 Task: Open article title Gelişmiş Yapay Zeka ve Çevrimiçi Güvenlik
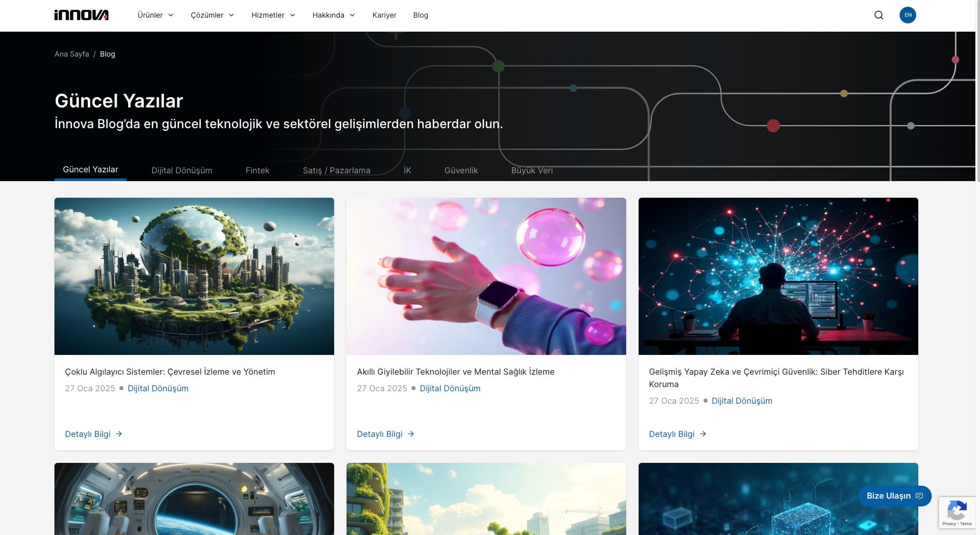pos(776,378)
